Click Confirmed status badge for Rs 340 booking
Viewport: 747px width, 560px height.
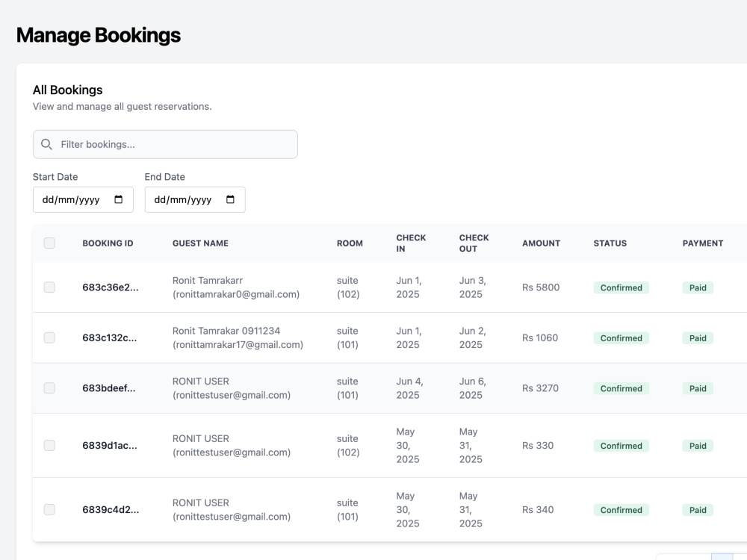coord(622,510)
